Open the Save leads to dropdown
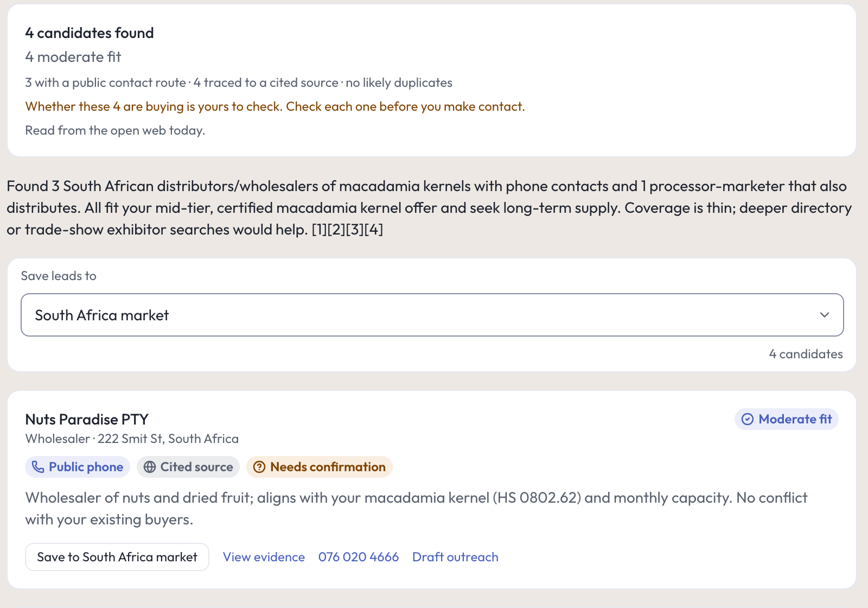868x608 pixels. (432, 315)
